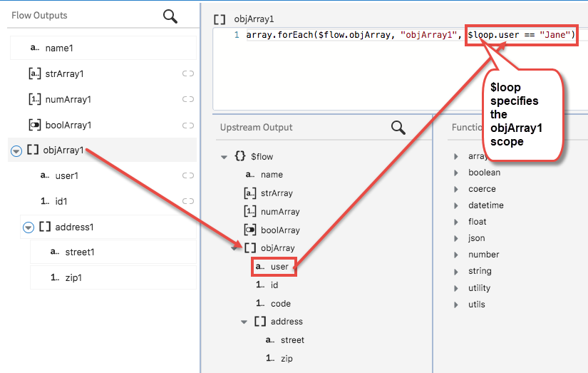Select numArray1 output row

point(103,99)
